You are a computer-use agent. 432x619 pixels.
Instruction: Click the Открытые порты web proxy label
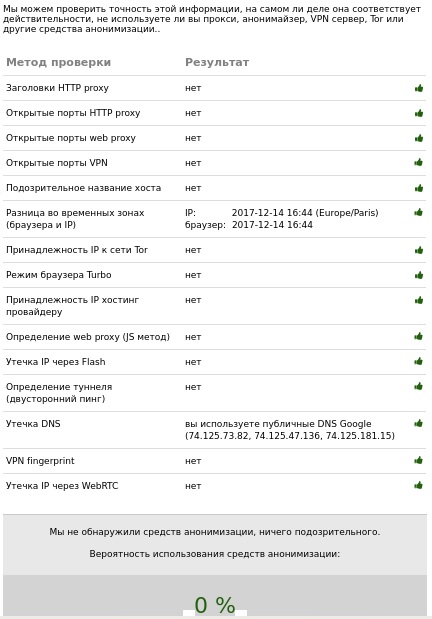coord(71,138)
